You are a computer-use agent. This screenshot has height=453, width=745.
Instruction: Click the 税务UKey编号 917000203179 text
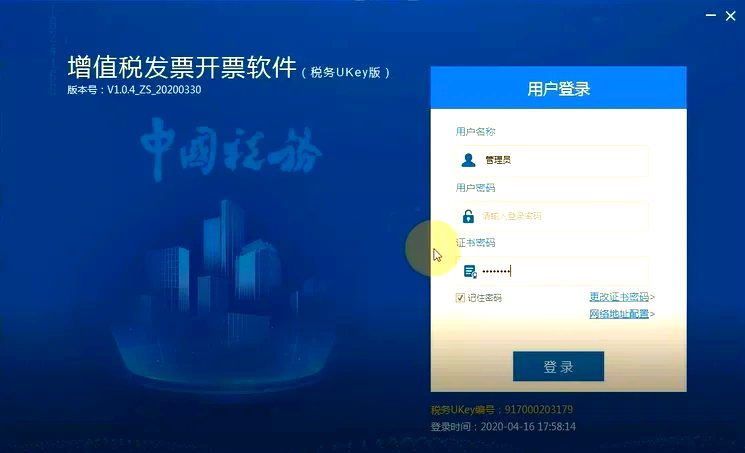[502, 410]
